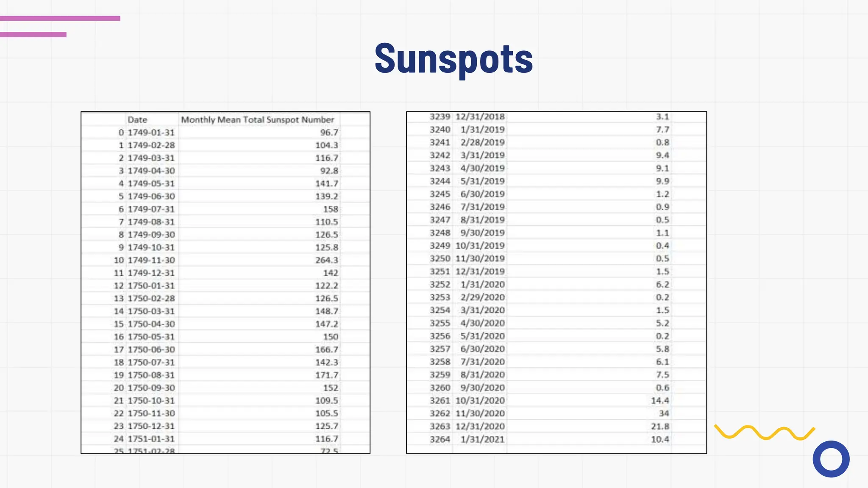Click the 1751-01-31 date cell

(151, 438)
